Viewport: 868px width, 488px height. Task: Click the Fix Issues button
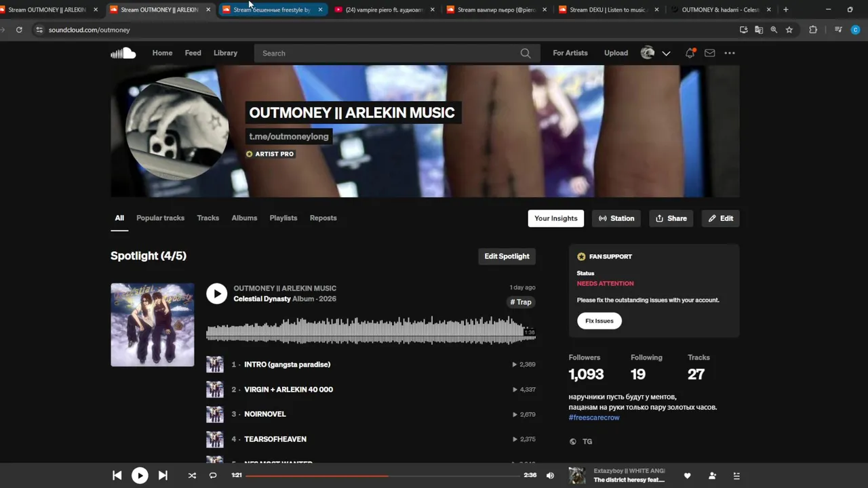(599, 321)
